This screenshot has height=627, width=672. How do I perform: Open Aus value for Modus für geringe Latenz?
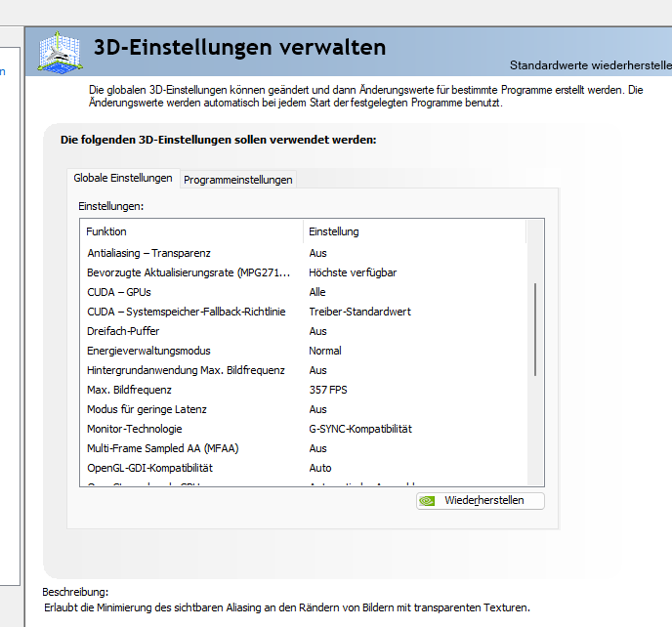tap(318, 409)
